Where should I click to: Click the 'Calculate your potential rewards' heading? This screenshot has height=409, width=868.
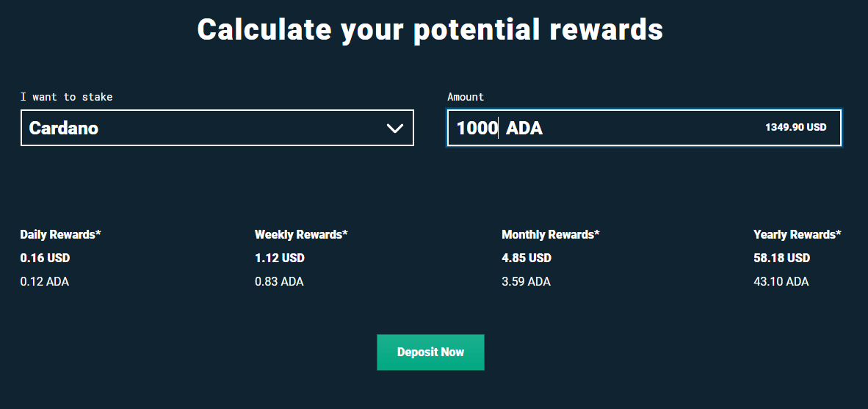click(430, 29)
